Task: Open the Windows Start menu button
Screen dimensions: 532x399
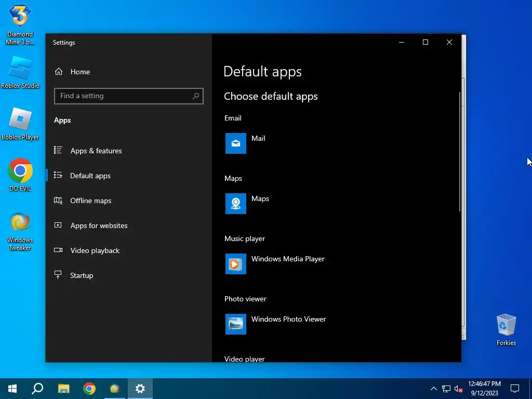Action: pos(12,389)
